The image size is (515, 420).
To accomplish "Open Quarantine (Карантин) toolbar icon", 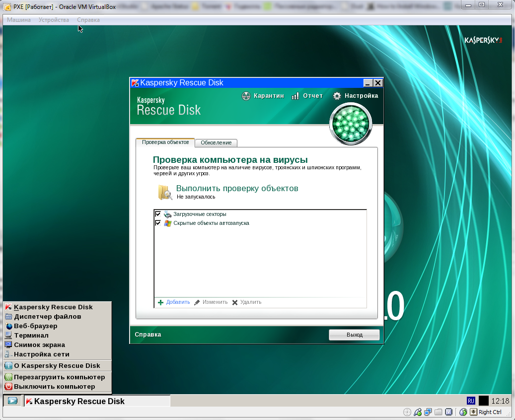I will tap(246, 96).
